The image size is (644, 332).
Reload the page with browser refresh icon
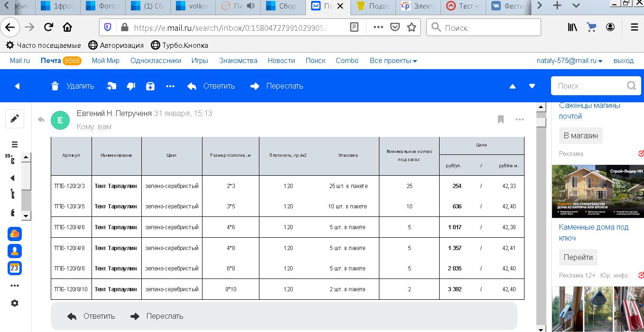coord(48,27)
